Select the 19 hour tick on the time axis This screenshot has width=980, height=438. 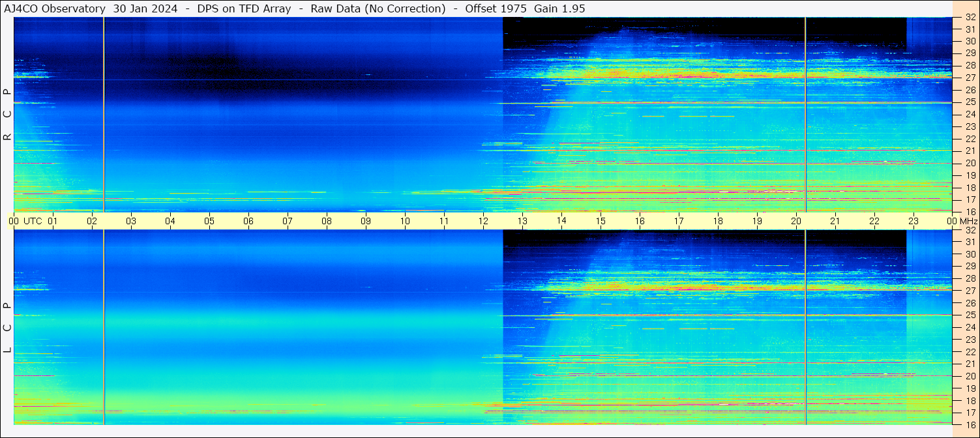coord(757,221)
